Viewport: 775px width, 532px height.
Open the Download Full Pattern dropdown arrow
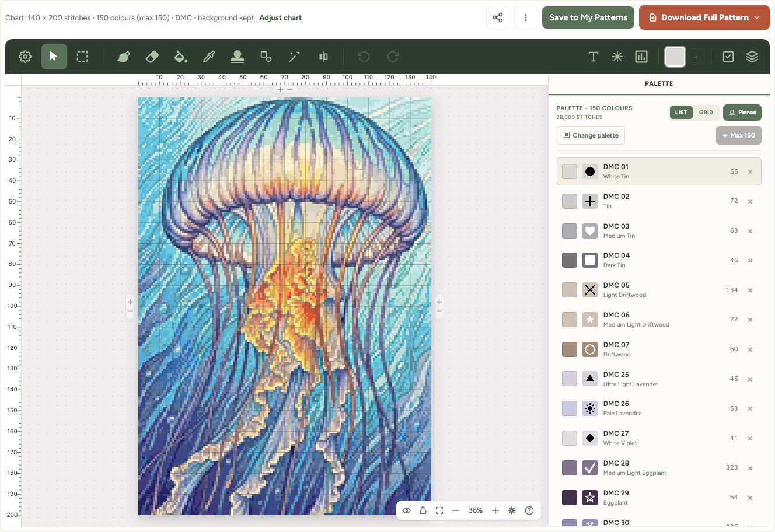click(x=757, y=17)
